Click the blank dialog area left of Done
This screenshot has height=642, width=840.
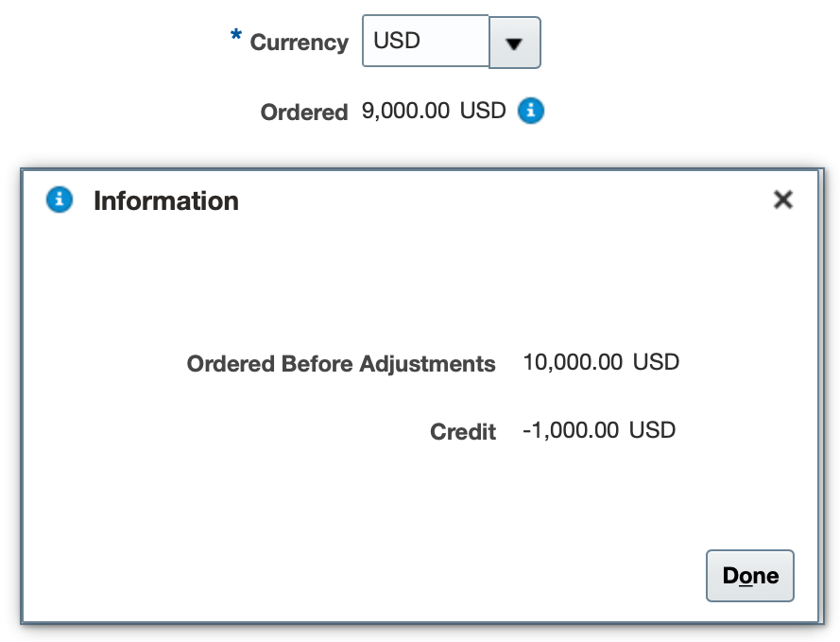pos(378,575)
